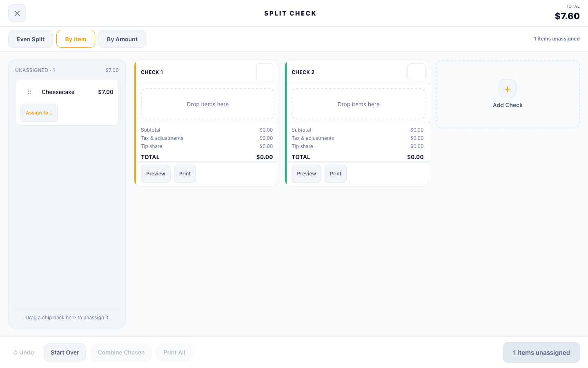This screenshot has height=368, width=588.
Task: Click the $7.60 total amount
Action: click(x=567, y=16)
